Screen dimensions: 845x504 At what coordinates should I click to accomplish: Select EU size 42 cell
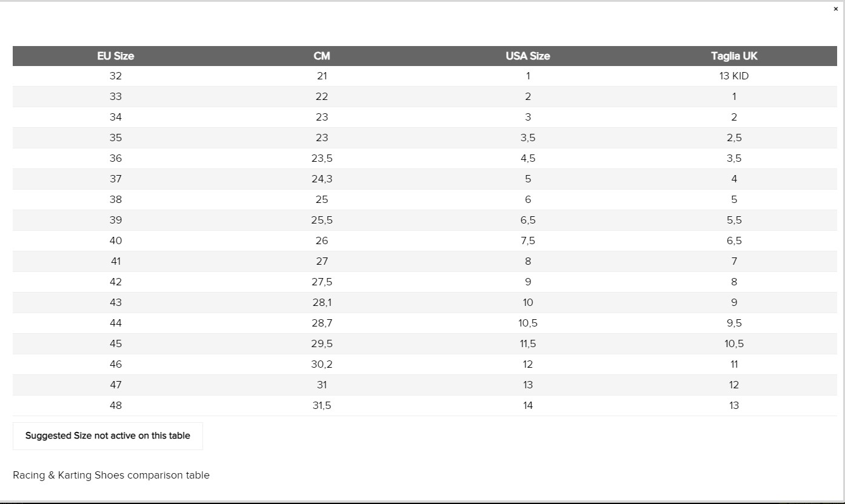tap(116, 282)
